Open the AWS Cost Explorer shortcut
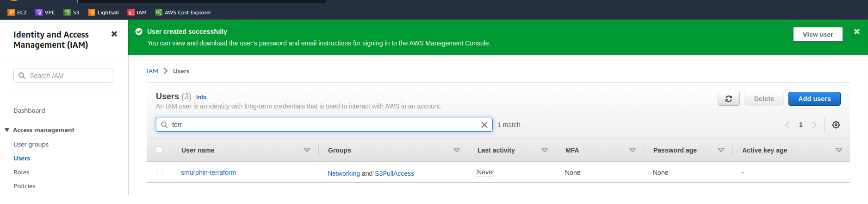Screen dimensions: 868x204 pos(183,13)
